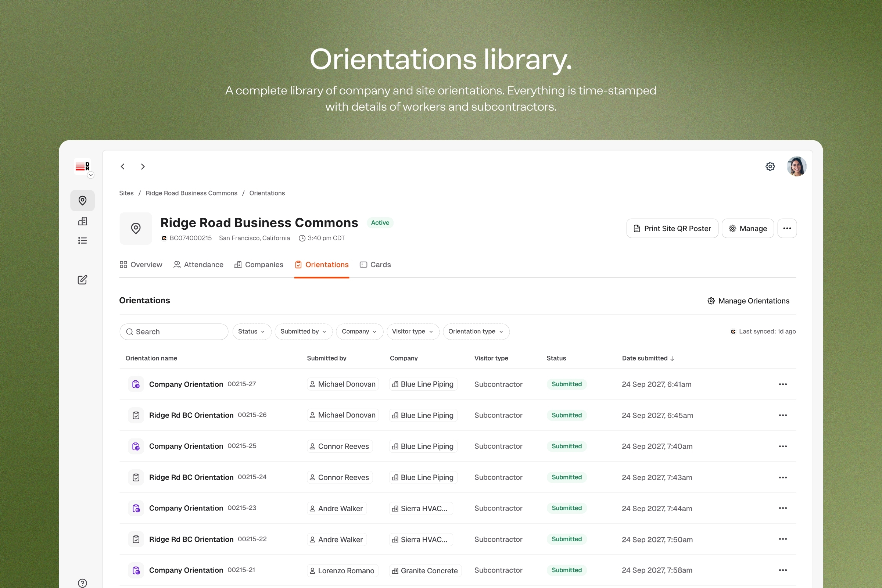Open the Sites location pin sidebar icon
Screen dimensions: 882x588
(82, 201)
